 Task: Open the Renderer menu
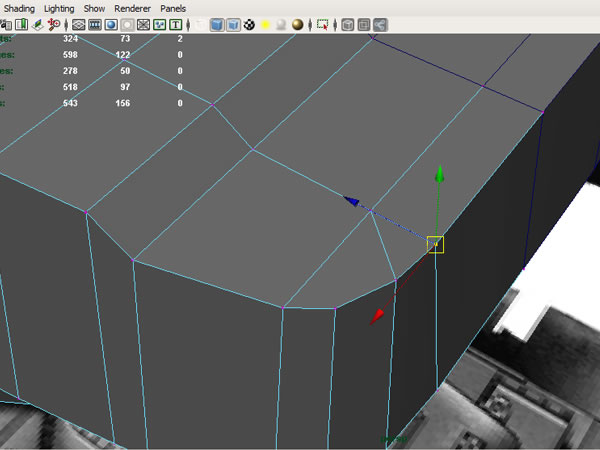[x=132, y=8]
